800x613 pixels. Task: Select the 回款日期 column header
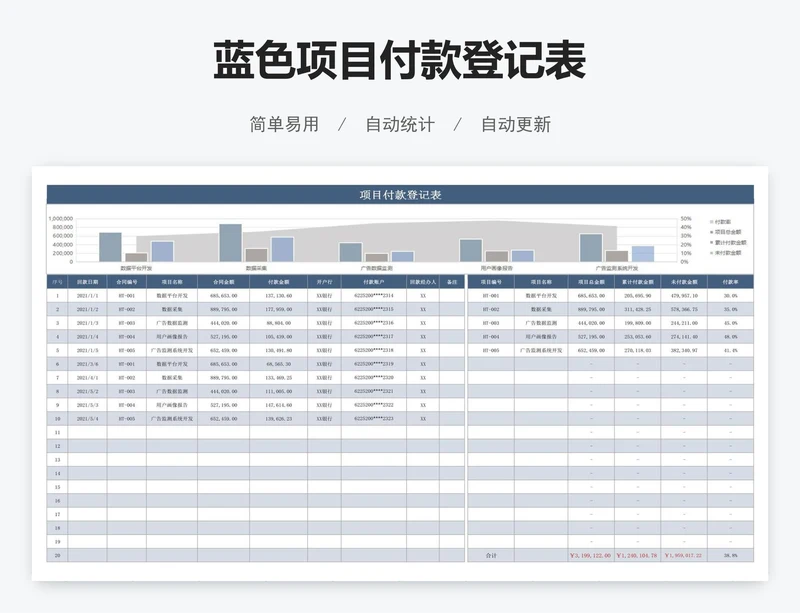pos(87,282)
